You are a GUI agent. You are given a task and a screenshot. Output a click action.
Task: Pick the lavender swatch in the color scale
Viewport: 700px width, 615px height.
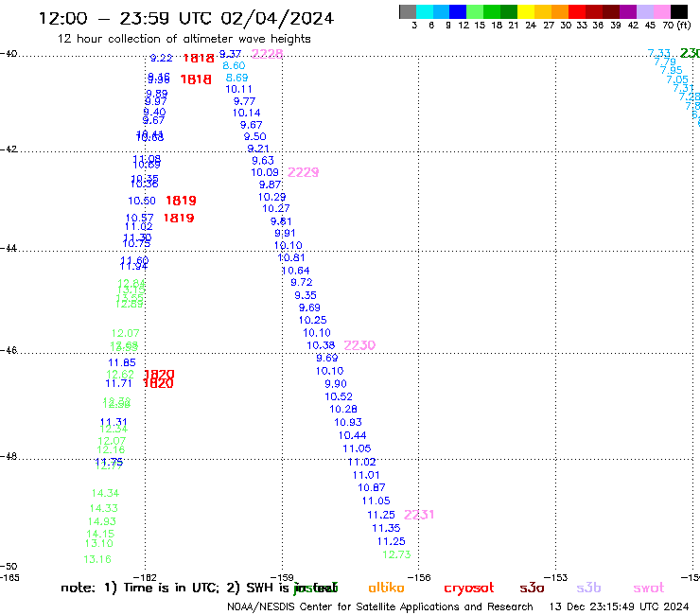coord(645,11)
